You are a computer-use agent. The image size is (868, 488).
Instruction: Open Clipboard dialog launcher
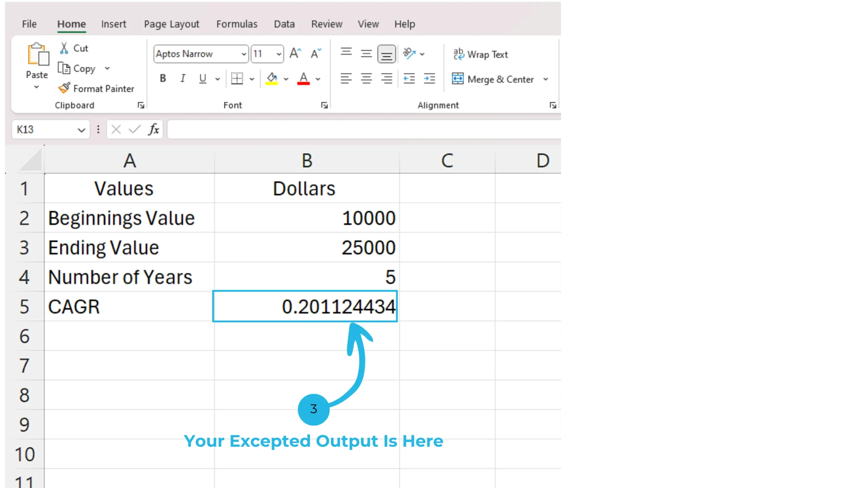click(x=141, y=105)
